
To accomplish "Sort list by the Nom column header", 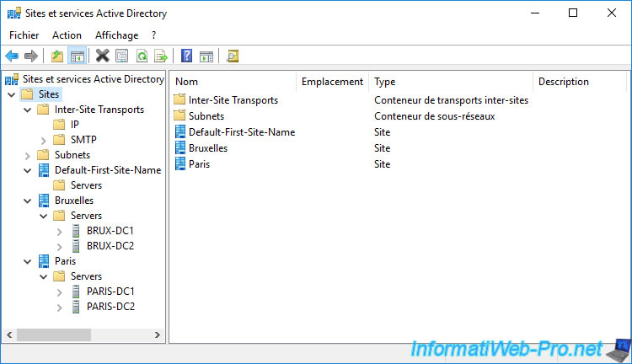I will 233,82.
